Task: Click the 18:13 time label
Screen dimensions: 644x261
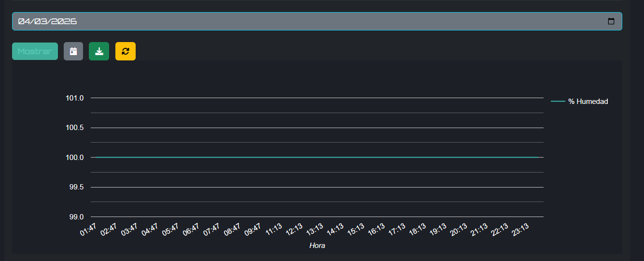Action: click(418, 229)
